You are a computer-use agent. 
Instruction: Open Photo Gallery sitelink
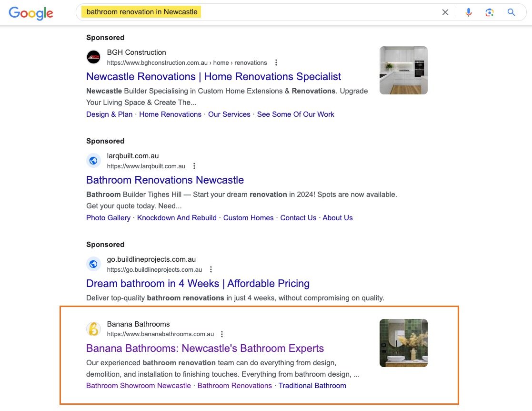(x=108, y=218)
